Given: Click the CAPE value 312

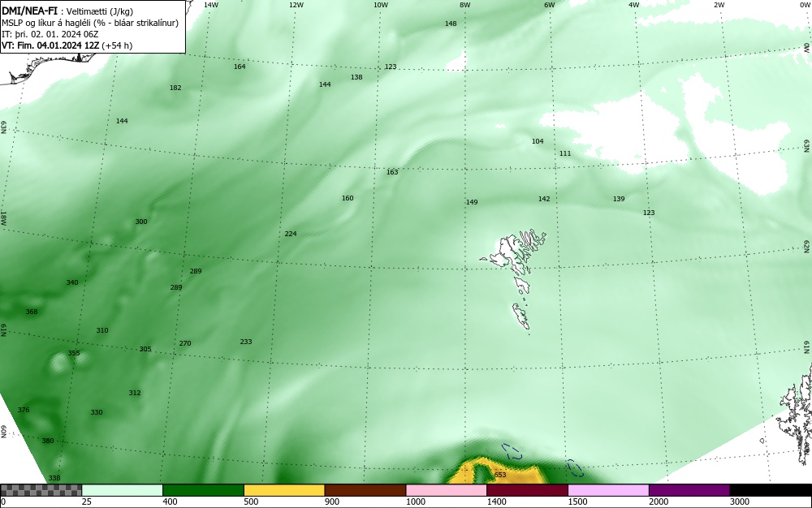Looking at the screenshot, I should [x=135, y=393].
